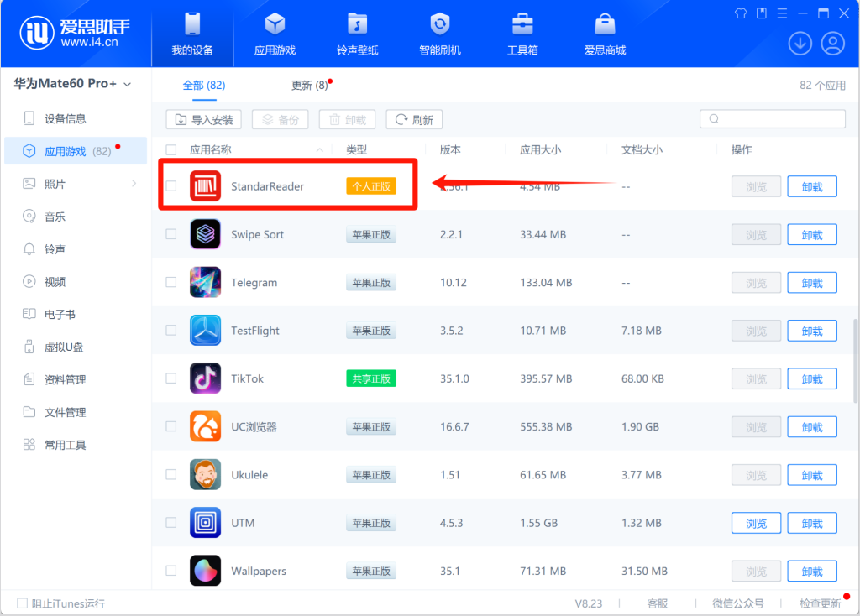The height and width of the screenshot is (616, 860).
Task: Open the 应用游戏 top navigation icon
Action: pyautogui.click(x=275, y=34)
